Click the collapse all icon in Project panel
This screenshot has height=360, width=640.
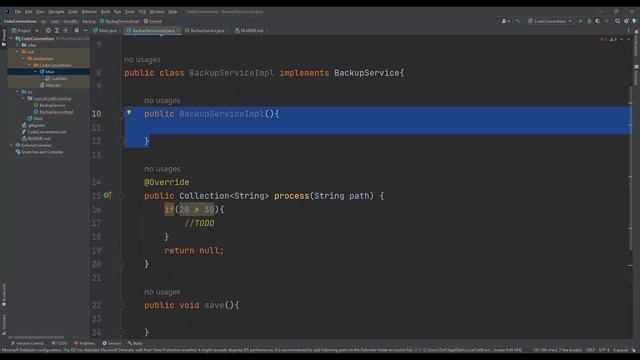point(65,31)
